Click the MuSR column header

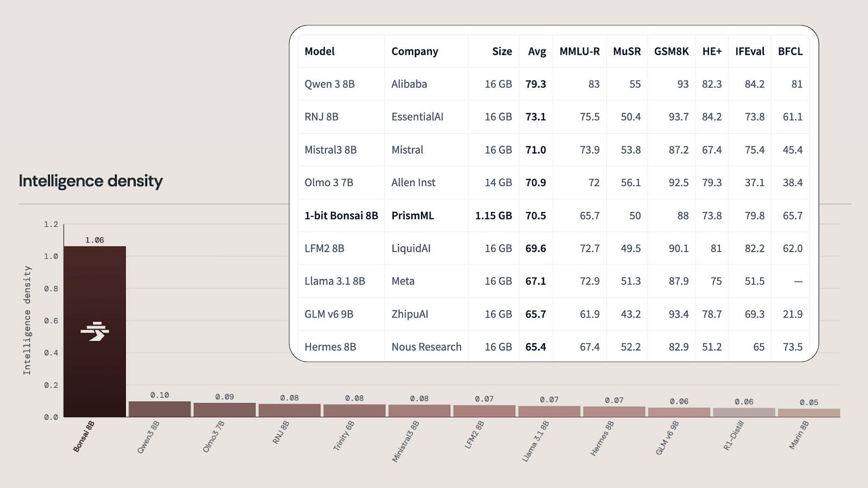click(x=627, y=51)
